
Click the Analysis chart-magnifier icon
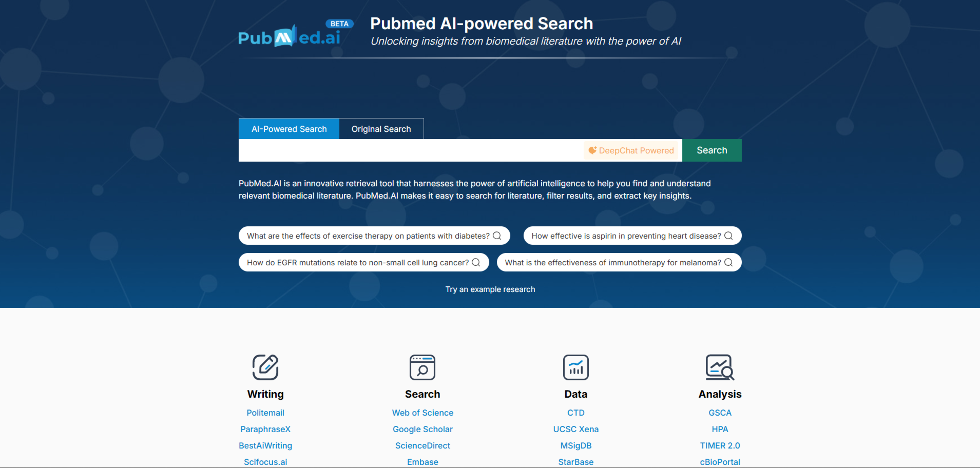pyautogui.click(x=719, y=367)
